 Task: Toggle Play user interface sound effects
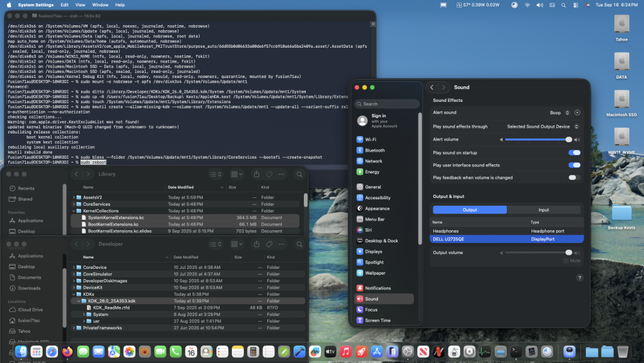point(574,165)
